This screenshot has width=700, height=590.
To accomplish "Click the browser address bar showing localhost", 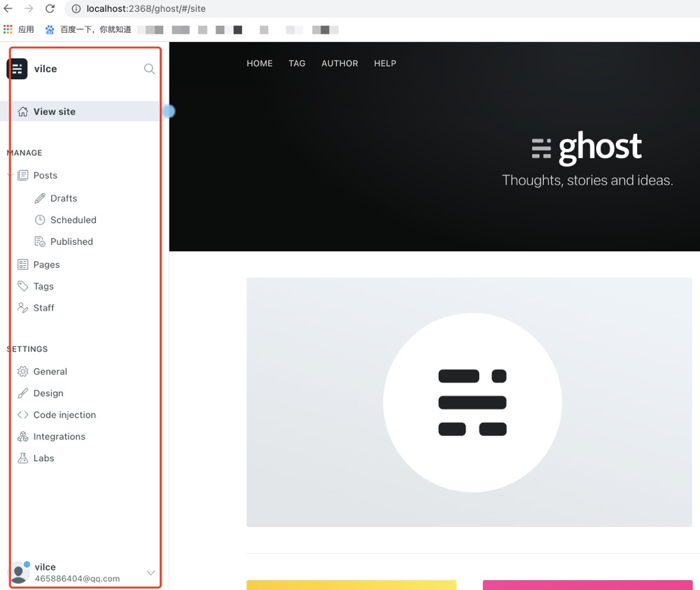I will click(140, 9).
